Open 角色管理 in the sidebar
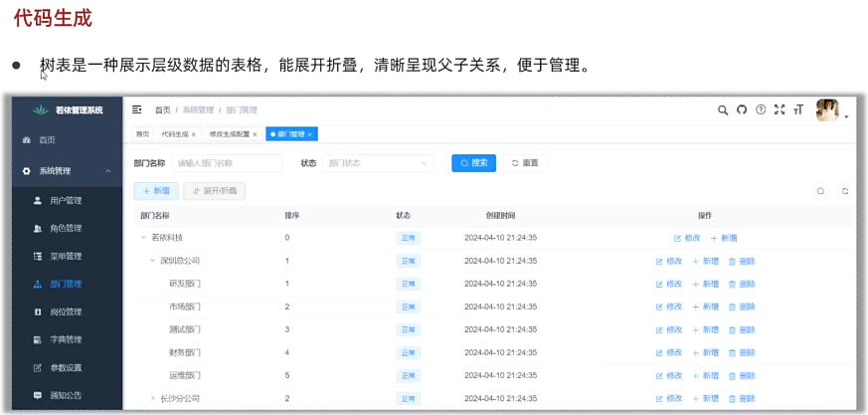868x415 pixels. tap(66, 228)
